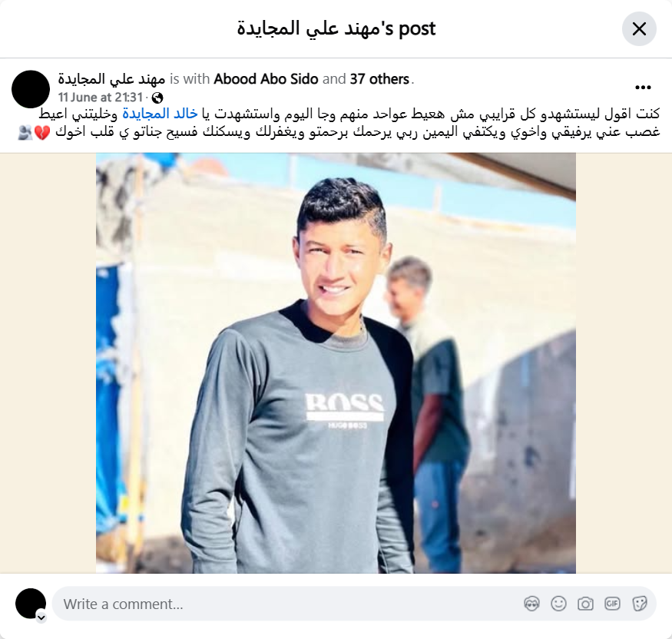Click the globe public audience icon

tap(157, 98)
